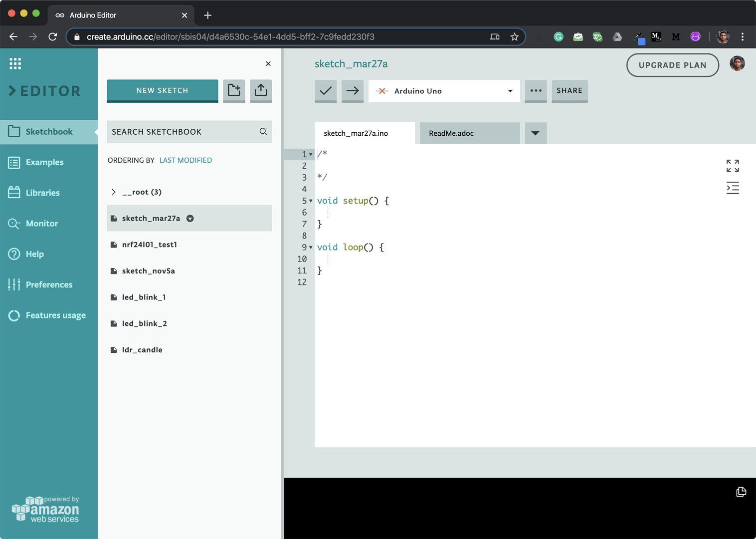
Task: Open the tabs dropdown arrow next to ReadMe.adoc
Action: pos(536,133)
